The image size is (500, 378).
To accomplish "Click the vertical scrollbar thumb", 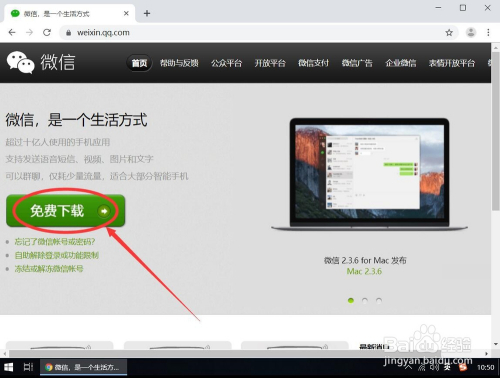I will point(496,131).
